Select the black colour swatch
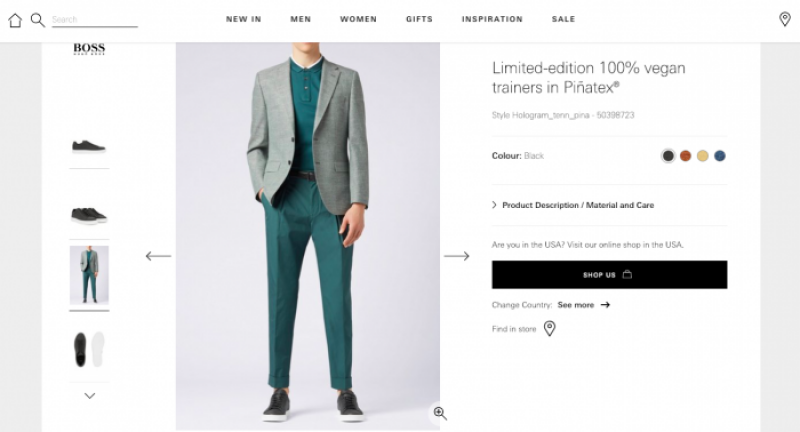This screenshot has width=800, height=432. pyautogui.click(x=668, y=156)
